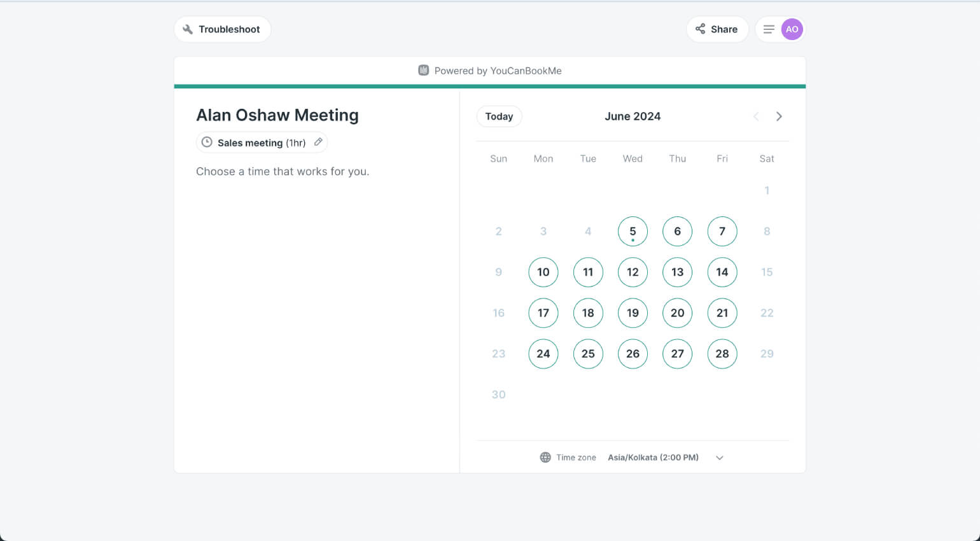Click the Fri weekday header
The height and width of the screenshot is (541, 980).
click(x=722, y=158)
